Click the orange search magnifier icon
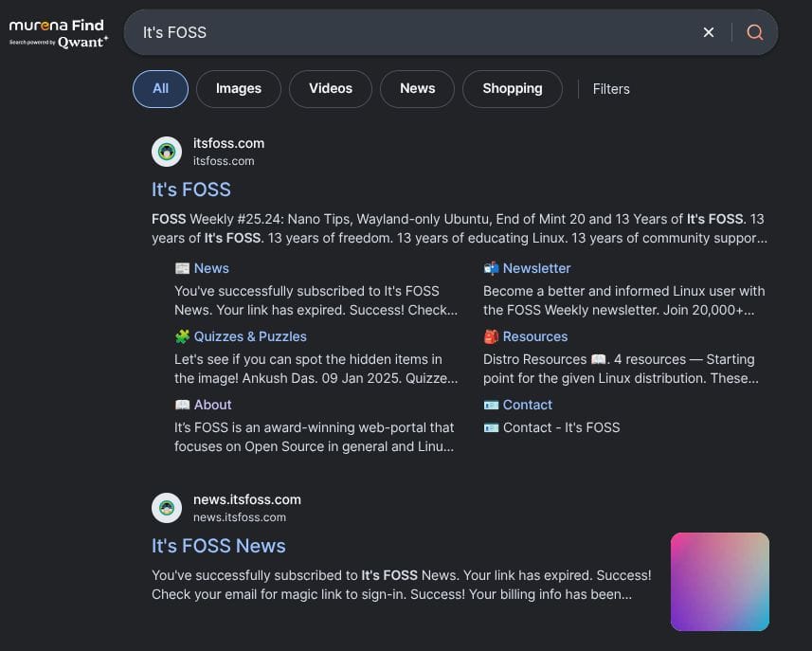812x651 pixels. pos(754,32)
